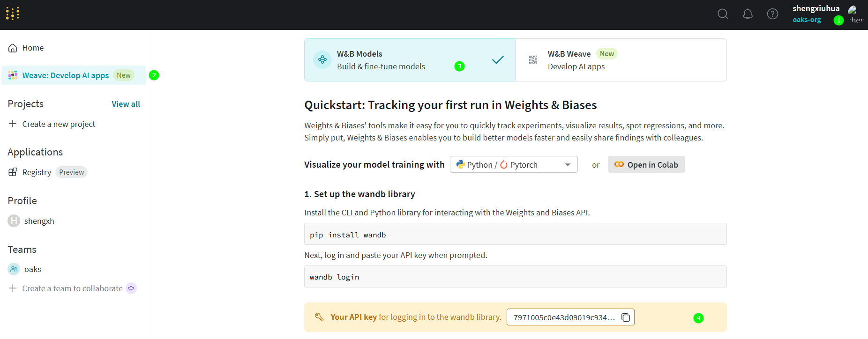Click the oaks team icon
Image resolution: width=868 pixels, height=339 pixels.
14,269
